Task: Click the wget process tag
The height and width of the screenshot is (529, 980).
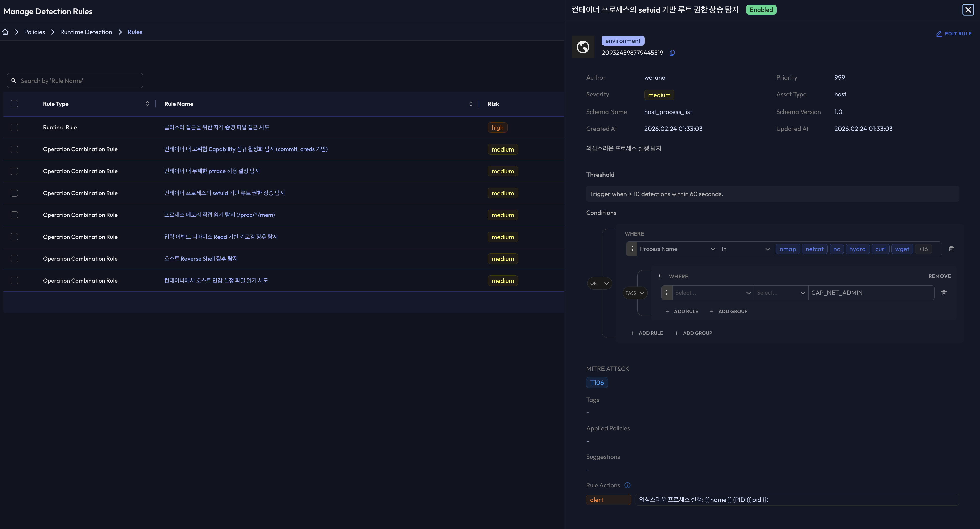Action: [902, 249]
